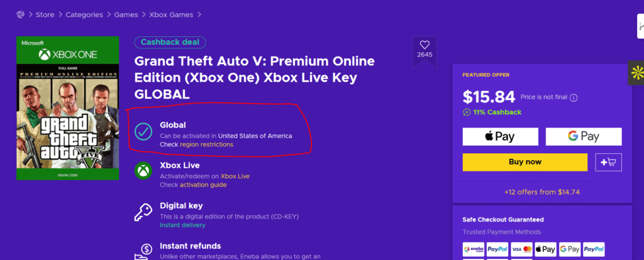The width and height of the screenshot is (644, 260).
Task: Open region restrictions link
Action: [x=206, y=144]
